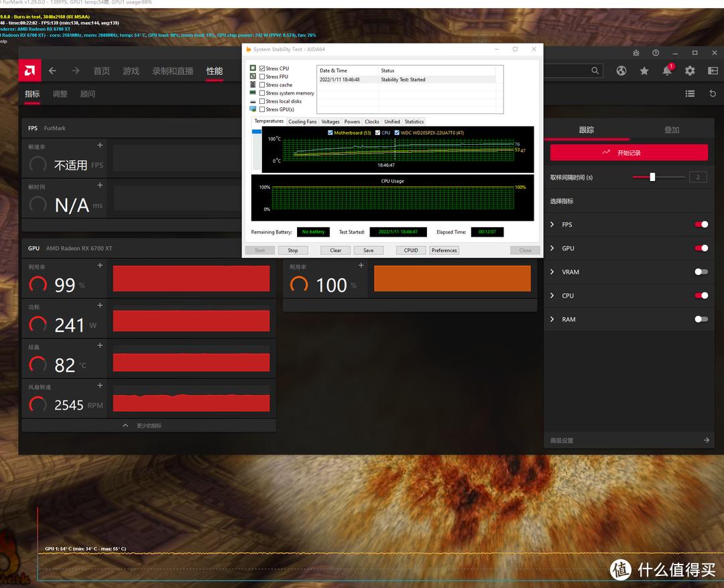Open the settings gear icon
The width and height of the screenshot is (724, 588).
[x=690, y=70]
